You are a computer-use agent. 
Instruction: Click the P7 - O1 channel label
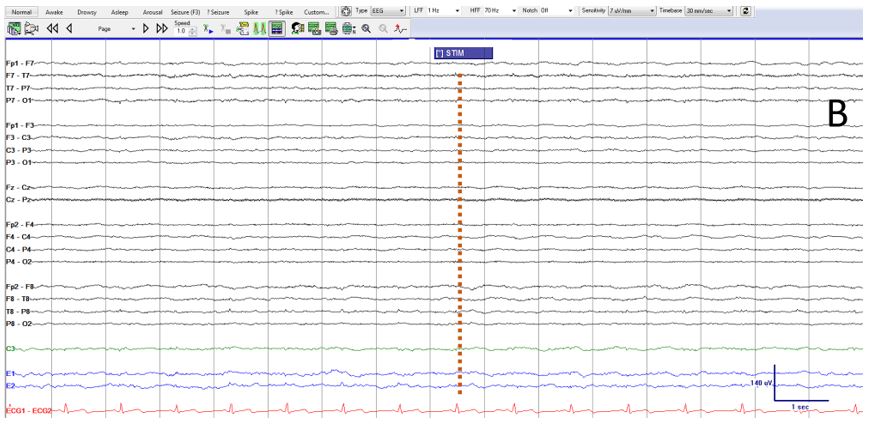(19, 100)
